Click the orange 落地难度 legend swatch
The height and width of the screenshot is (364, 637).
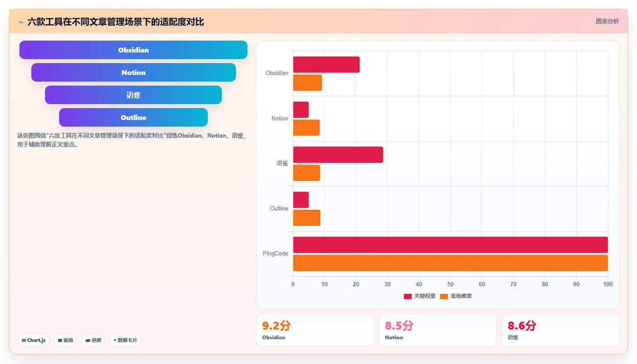pos(444,296)
